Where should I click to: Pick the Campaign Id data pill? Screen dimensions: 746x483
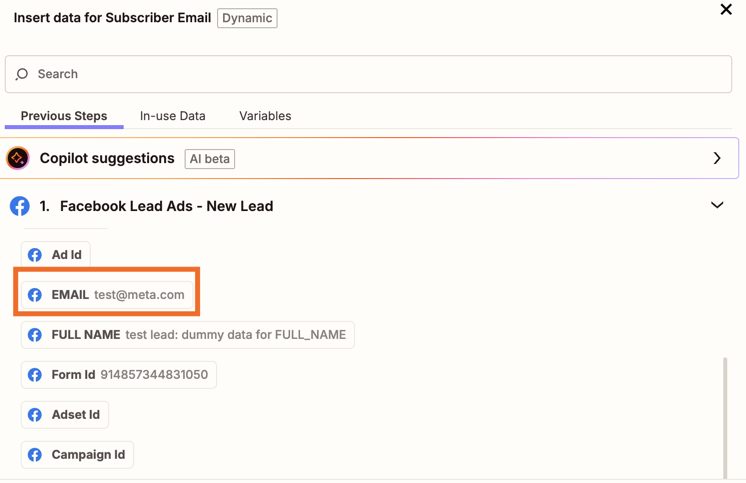pyautogui.click(x=77, y=455)
